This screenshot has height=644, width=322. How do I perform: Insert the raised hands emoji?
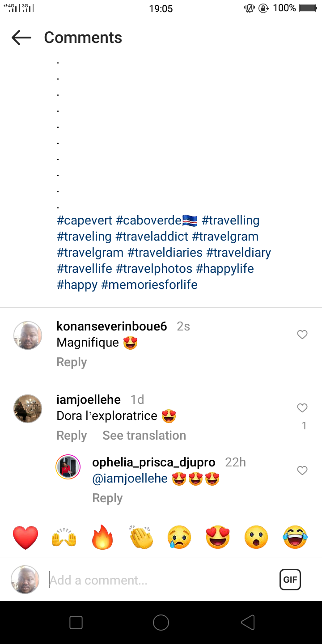pyautogui.click(x=64, y=538)
